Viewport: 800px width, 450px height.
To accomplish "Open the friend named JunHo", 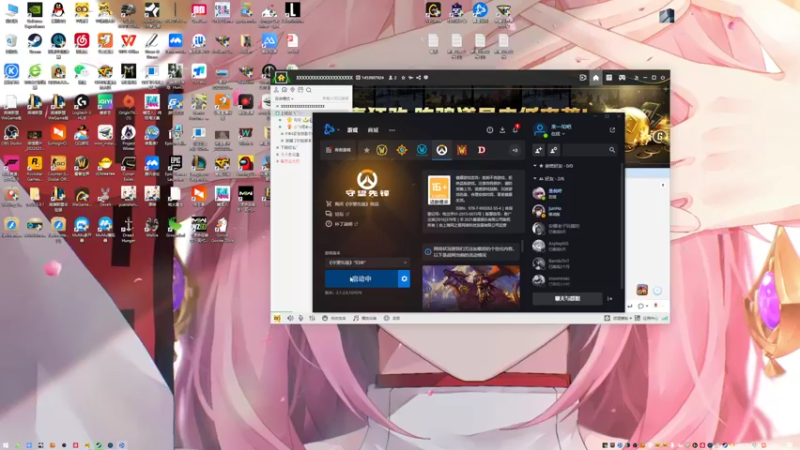I will [x=573, y=211].
